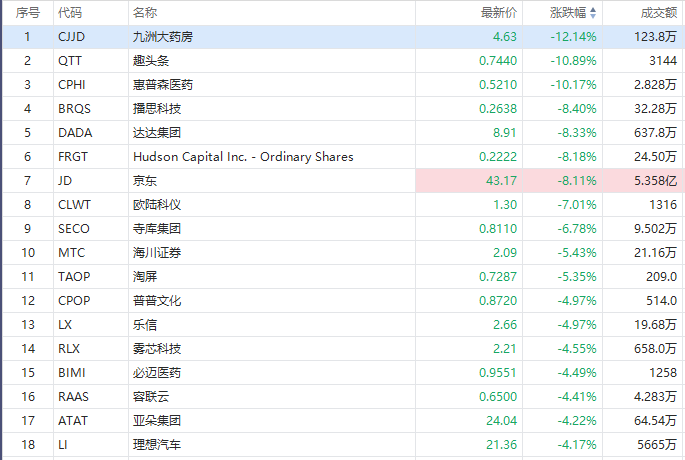Screen dimensions: 685x460
Task: Click the sort arrow beside 涨跌幅
Action: [x=593, y=13]
